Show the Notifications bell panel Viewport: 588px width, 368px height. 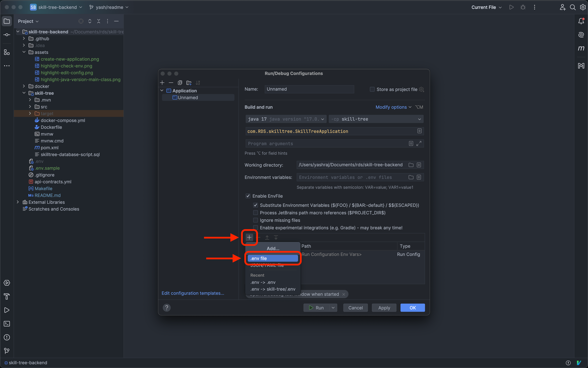pyautogui.click(x=581, y=21)
